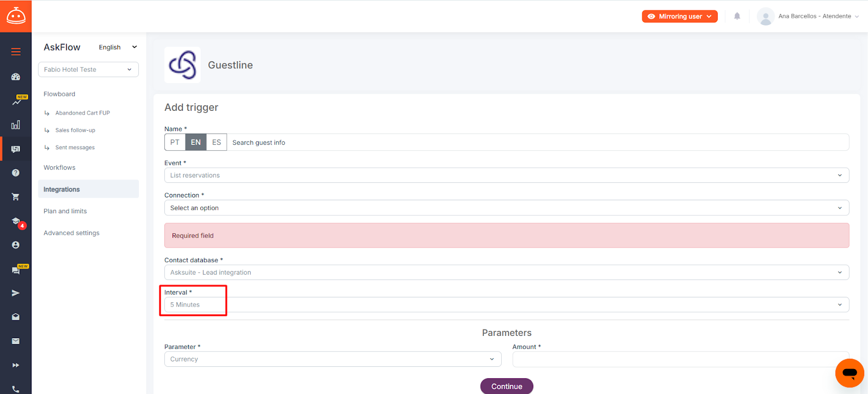Open the Interval 5 Minutes dropdown

point(507,304)
